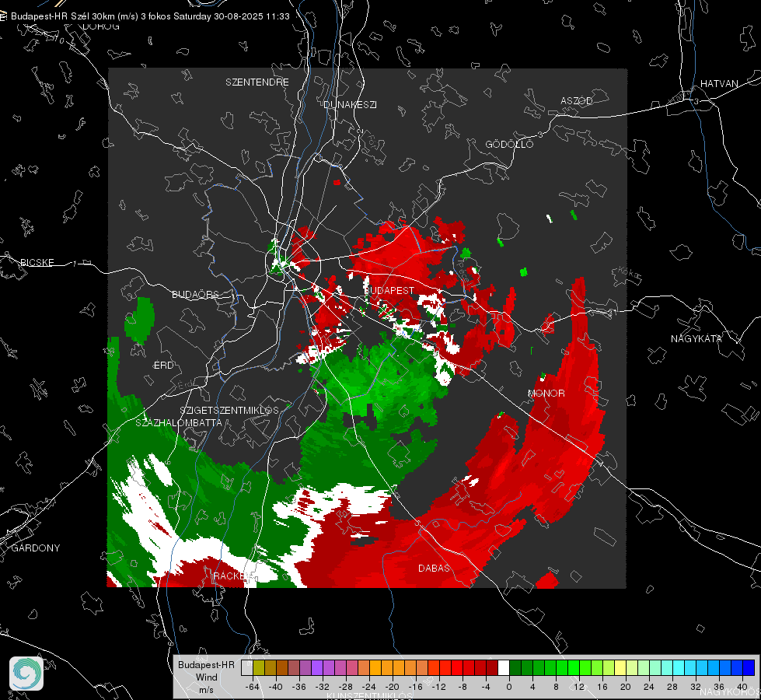Click the -16 legend value
Viewport: 761px width, 700px height.
click(x=415, y=687)
